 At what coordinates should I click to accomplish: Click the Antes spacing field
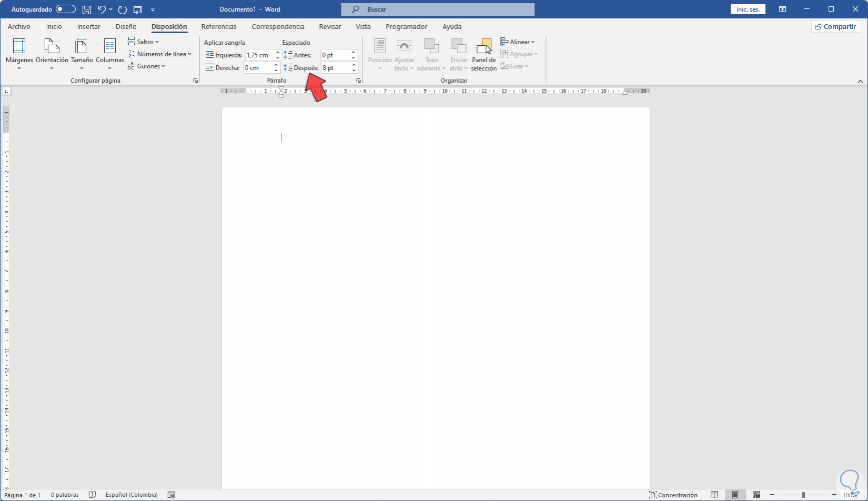tap(336, 55)
